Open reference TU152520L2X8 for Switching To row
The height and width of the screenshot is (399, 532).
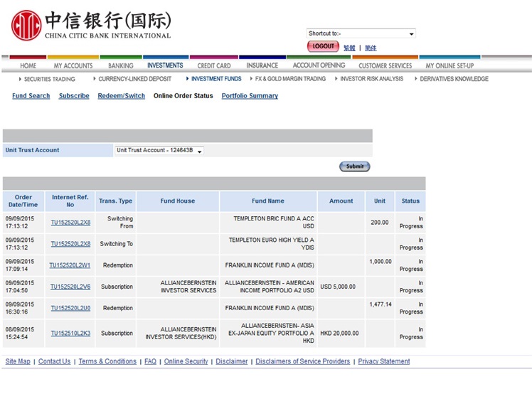[70, 244]
